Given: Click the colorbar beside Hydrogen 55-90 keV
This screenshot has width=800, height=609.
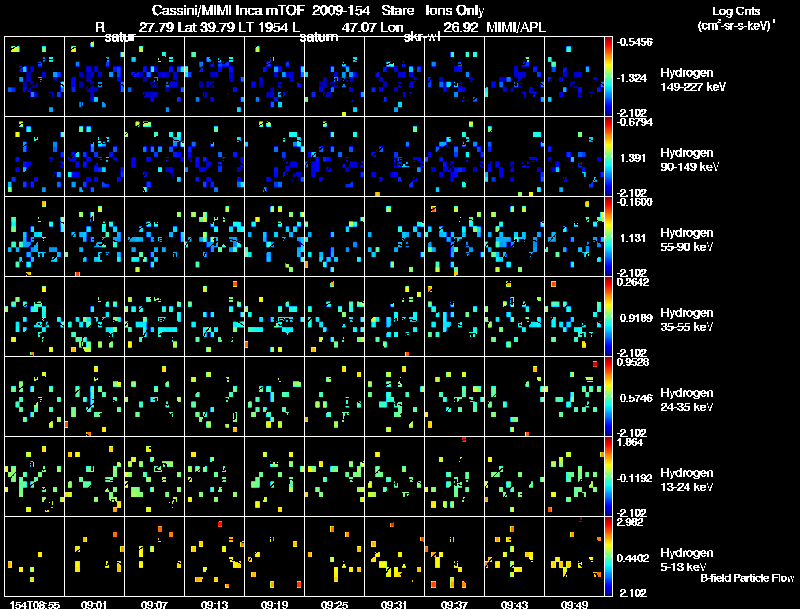Looking at the screenshot, I should 608,237.
